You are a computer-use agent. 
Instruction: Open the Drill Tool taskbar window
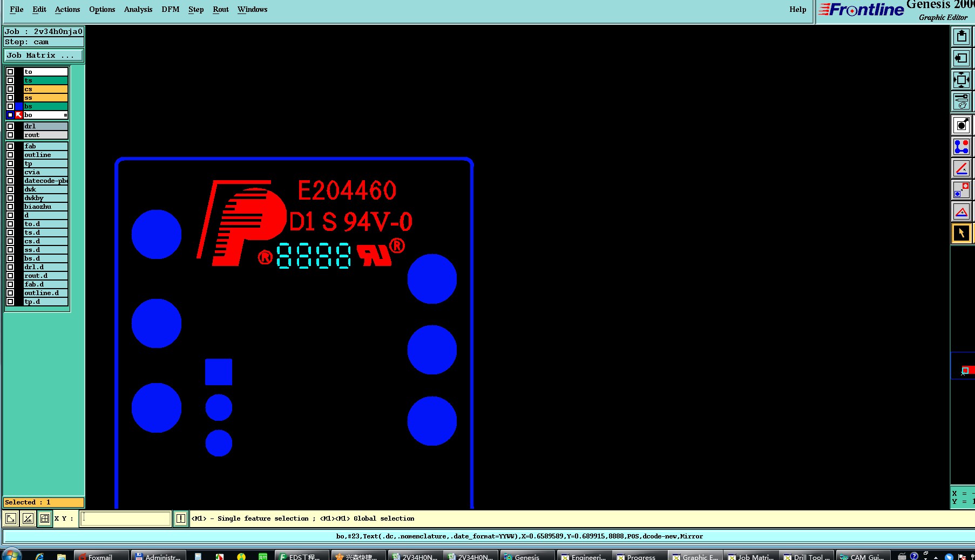[807, 556]
